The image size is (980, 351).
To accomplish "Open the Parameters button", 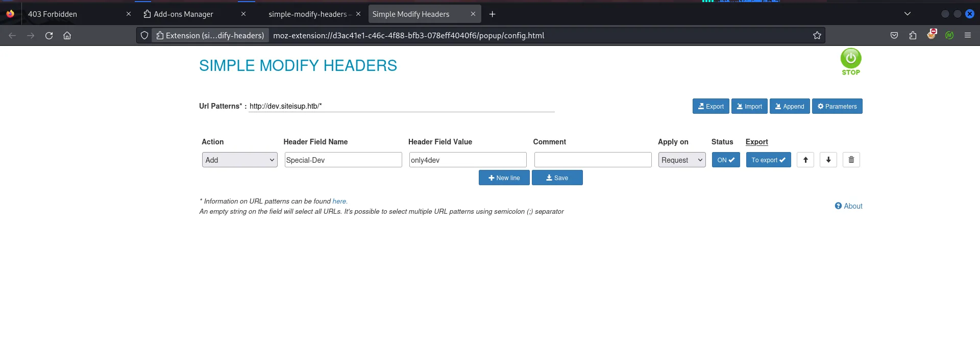I will (x=837, y=106).
